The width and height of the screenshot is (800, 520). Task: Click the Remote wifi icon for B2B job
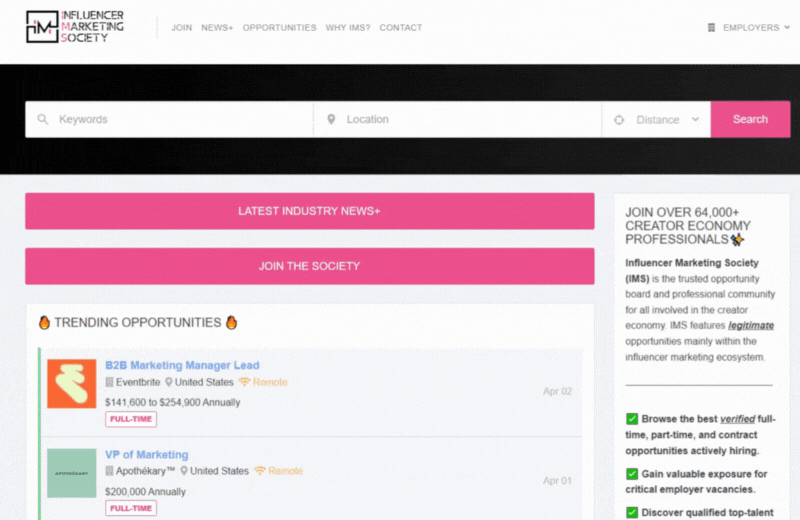[x=245, y=383]
